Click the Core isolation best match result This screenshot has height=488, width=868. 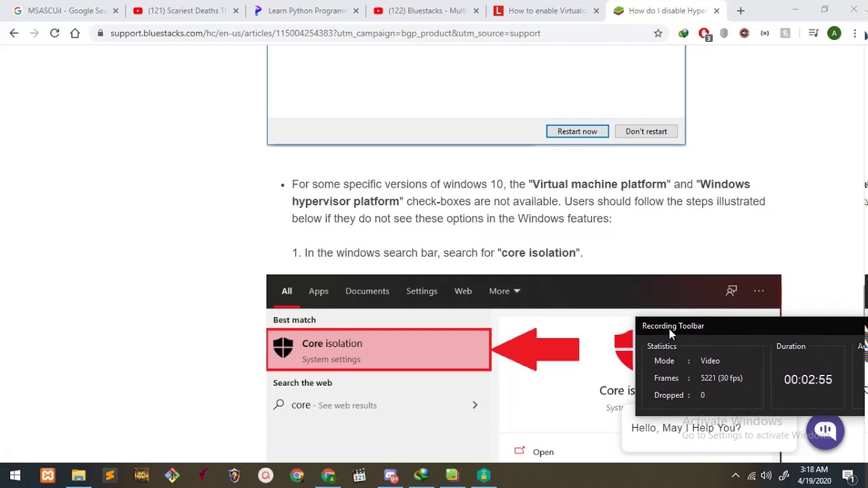(x=379, y=350)
